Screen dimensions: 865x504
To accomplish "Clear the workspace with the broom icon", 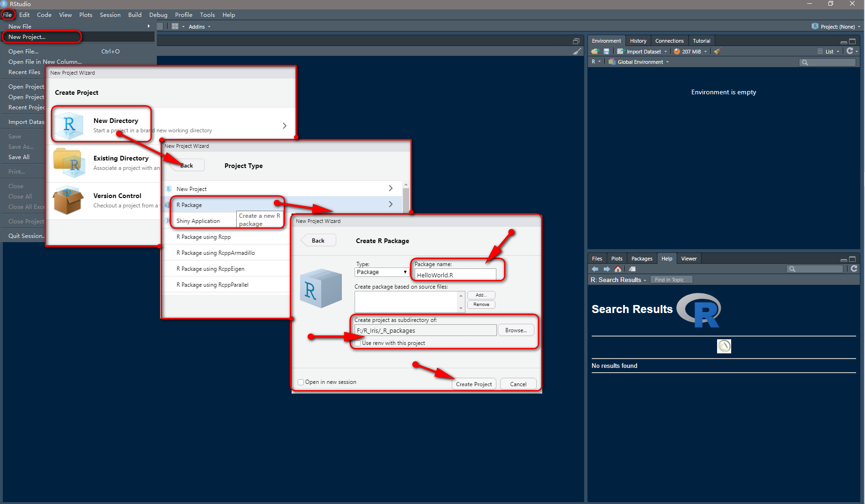I will (717, 52).
